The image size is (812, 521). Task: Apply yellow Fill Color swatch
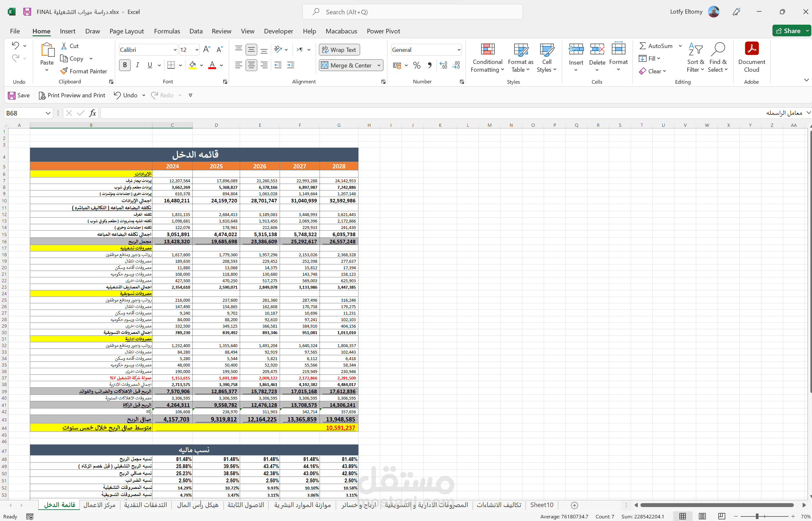pos(192,65)
